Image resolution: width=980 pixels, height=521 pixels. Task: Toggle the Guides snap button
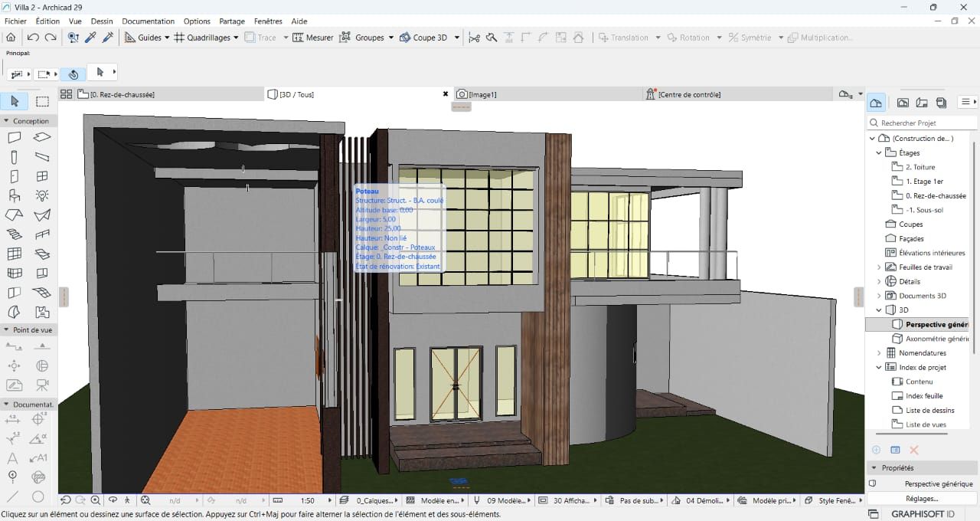pos(142,38)
